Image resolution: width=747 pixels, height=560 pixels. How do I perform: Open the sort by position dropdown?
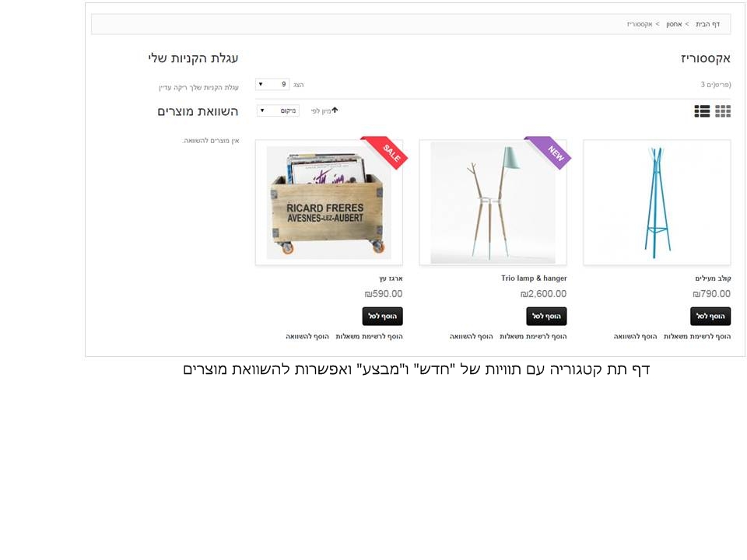click(x=279, y=110)
